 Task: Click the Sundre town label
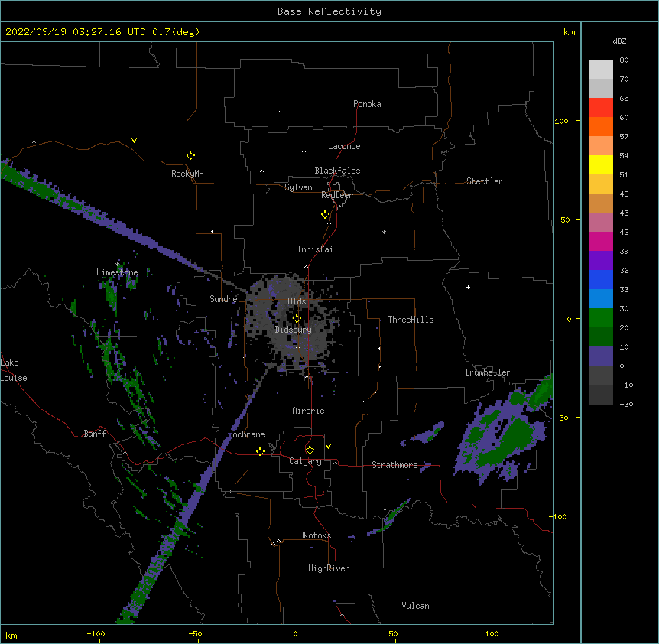223,299
